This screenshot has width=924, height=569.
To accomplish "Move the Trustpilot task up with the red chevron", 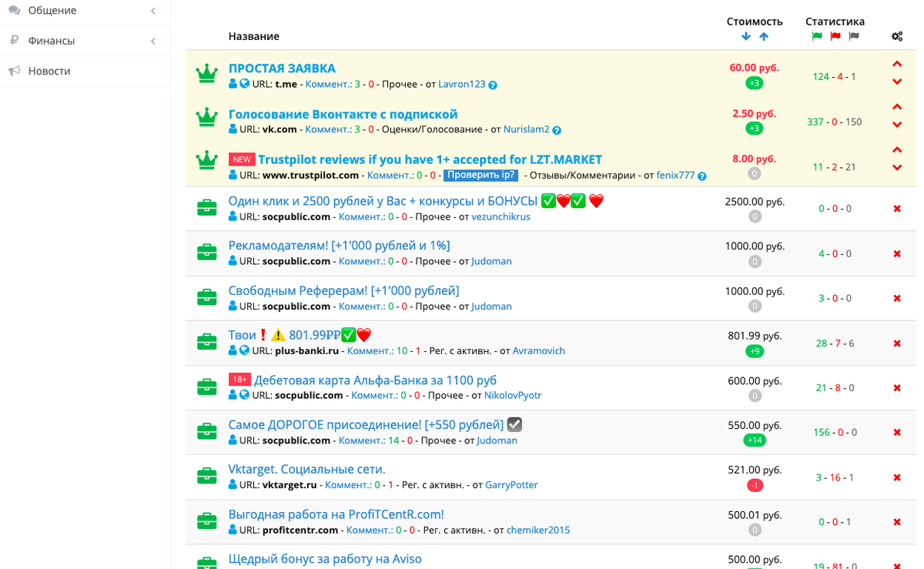I will 897,150.
